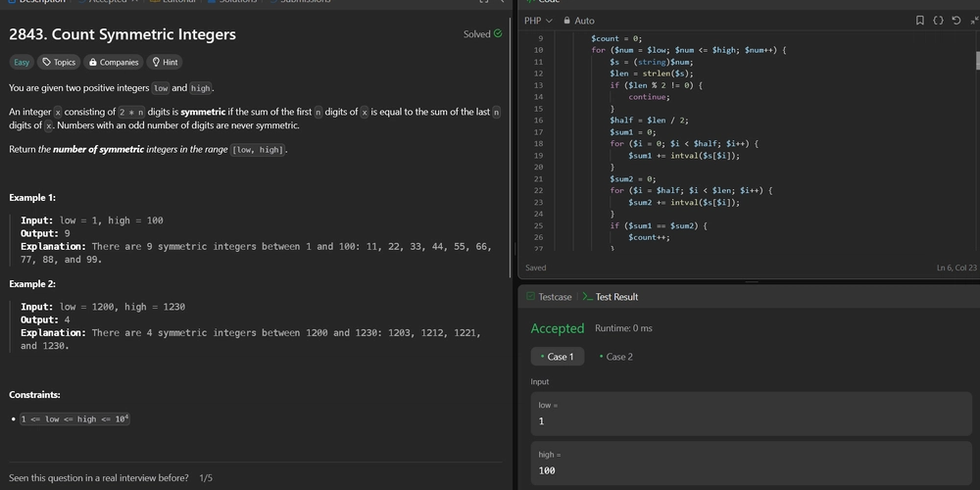This screenshot has width=980, height=490.
Task: Click the Easy difficulty tag
Action: (x=22, y=62)
